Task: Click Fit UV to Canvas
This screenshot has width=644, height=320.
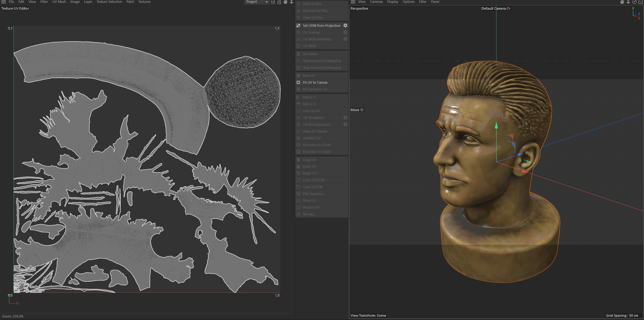Action: point(315,82)
